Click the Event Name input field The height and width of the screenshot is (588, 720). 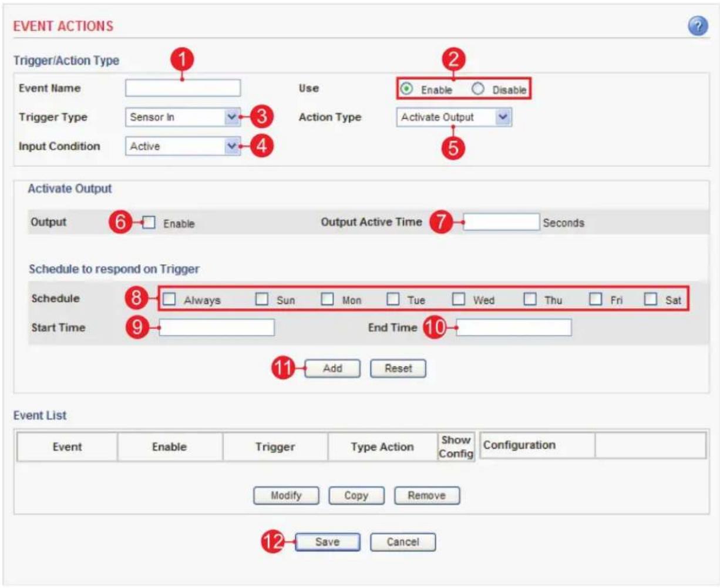coord(183,88)
